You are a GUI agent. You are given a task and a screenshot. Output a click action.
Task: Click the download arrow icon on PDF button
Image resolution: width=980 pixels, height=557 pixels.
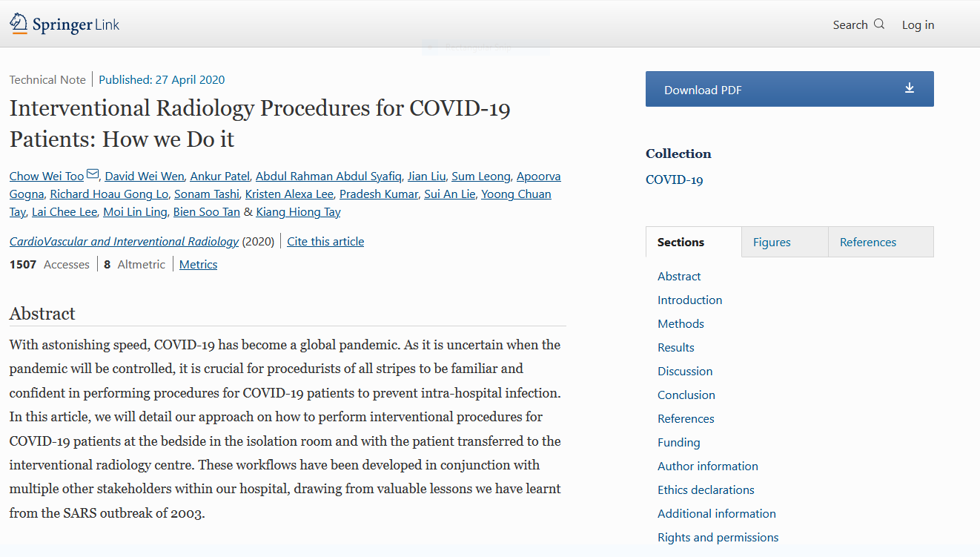[x=910, y=88]
